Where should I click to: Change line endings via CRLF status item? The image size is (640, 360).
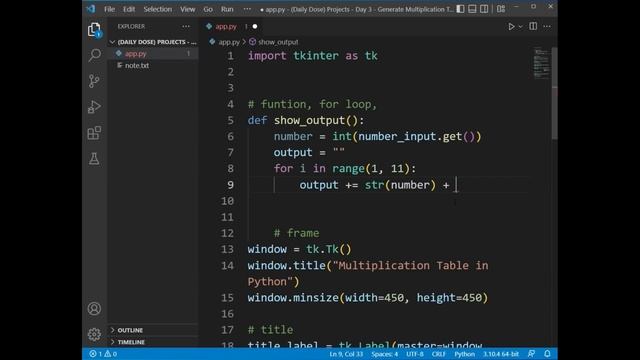(x=439, y=354)
